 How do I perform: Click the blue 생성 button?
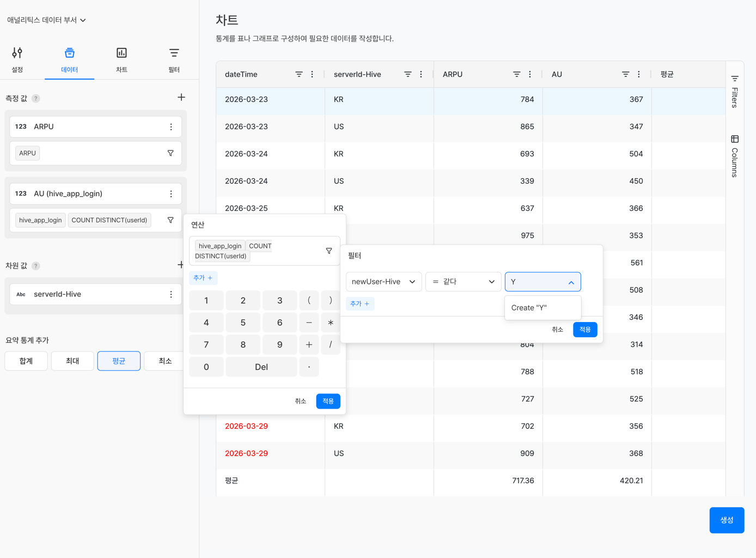[x=727, y=520]
